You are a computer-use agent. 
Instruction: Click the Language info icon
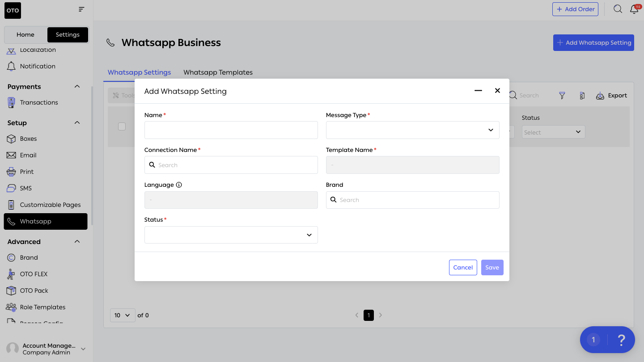(x=179, y=185)
